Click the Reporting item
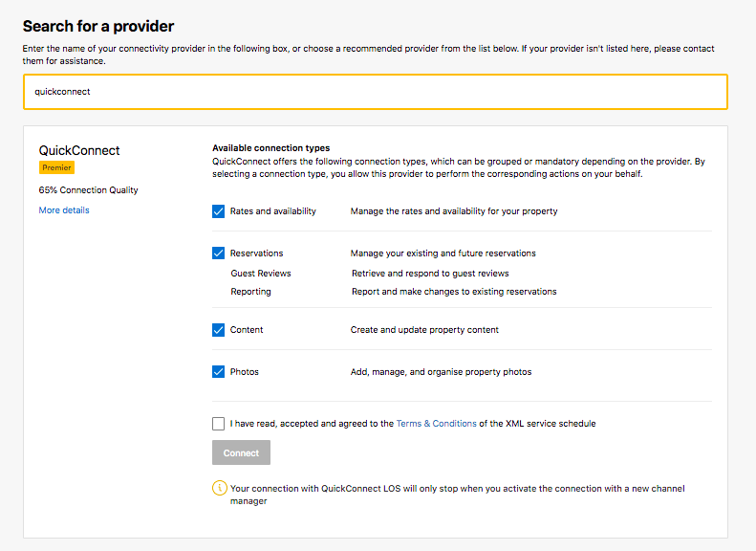Screen dimensions: 756x551 click(x=250, y=292)
